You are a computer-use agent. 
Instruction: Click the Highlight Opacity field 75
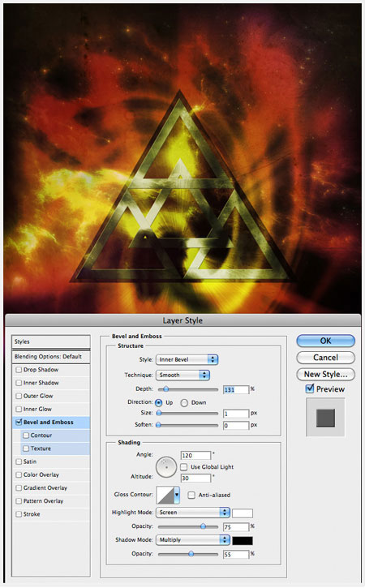point(236,527)
